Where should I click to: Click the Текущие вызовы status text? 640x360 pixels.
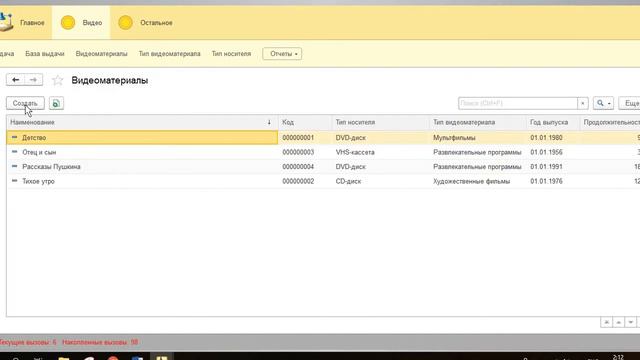click(28, 342)
